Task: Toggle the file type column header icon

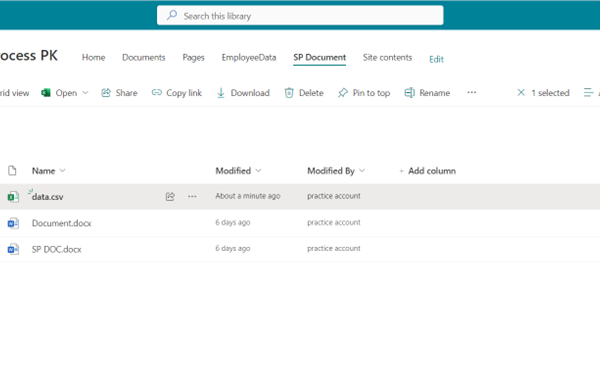Action: (x=12, y=171)
